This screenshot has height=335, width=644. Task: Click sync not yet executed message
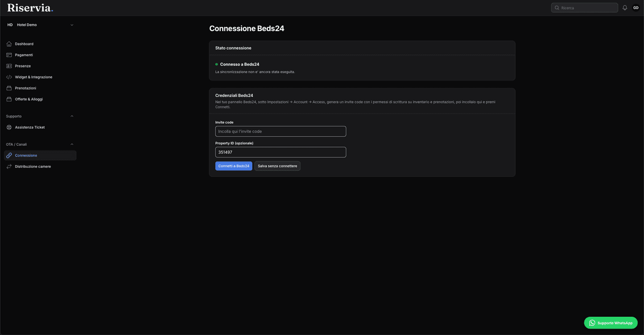[x=255, y=72]
